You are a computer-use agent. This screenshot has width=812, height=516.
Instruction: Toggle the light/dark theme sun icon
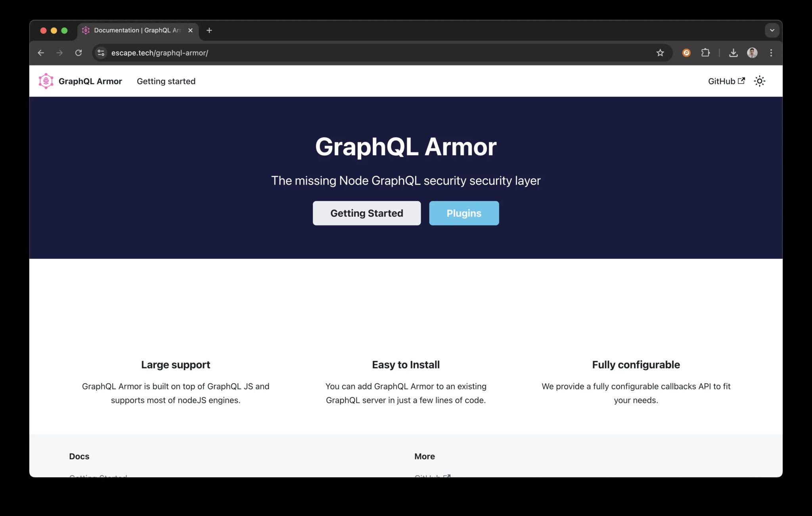coord(759,81)
